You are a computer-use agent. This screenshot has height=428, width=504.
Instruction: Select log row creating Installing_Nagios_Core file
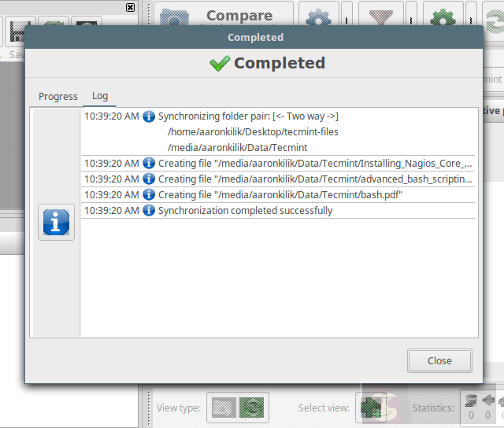click(278, 164)
